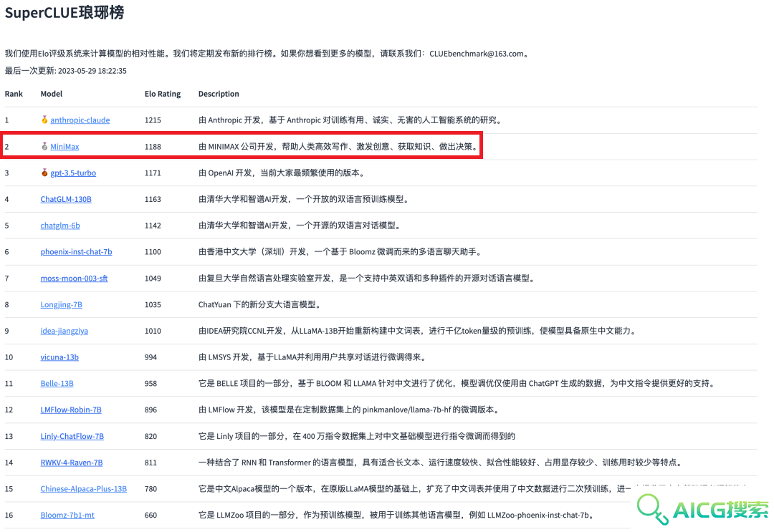The height and width of the screenshot is (532, 774).
Task: Click the Elo rating value 1171
Action: click(153, 173)
